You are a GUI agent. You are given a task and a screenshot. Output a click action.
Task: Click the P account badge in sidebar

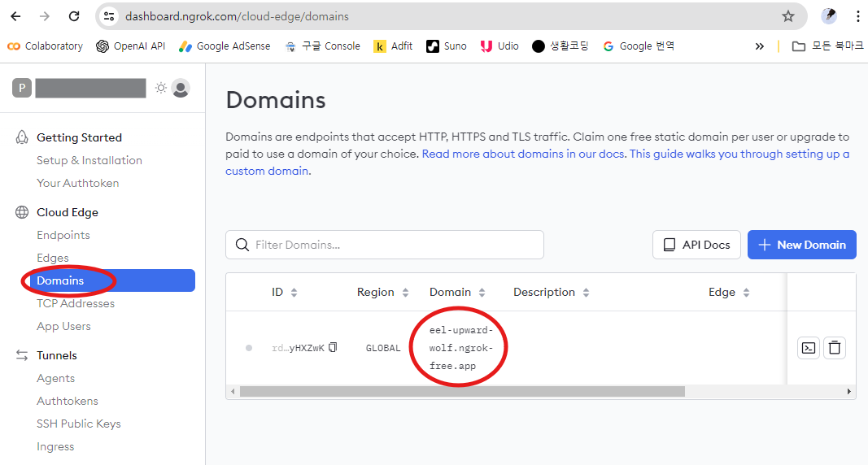click(22, 88)
